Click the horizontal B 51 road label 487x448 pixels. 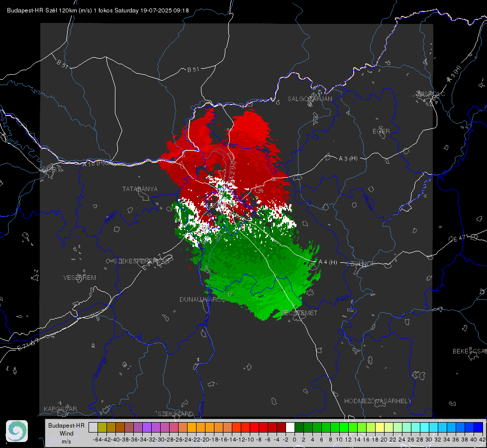[193, 70]
